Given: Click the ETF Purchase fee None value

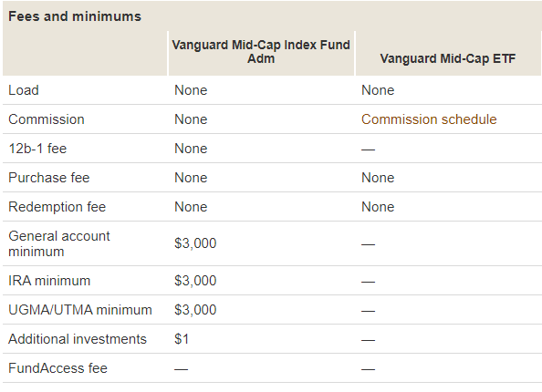Looking at the screenshot, I should (378, 178).
